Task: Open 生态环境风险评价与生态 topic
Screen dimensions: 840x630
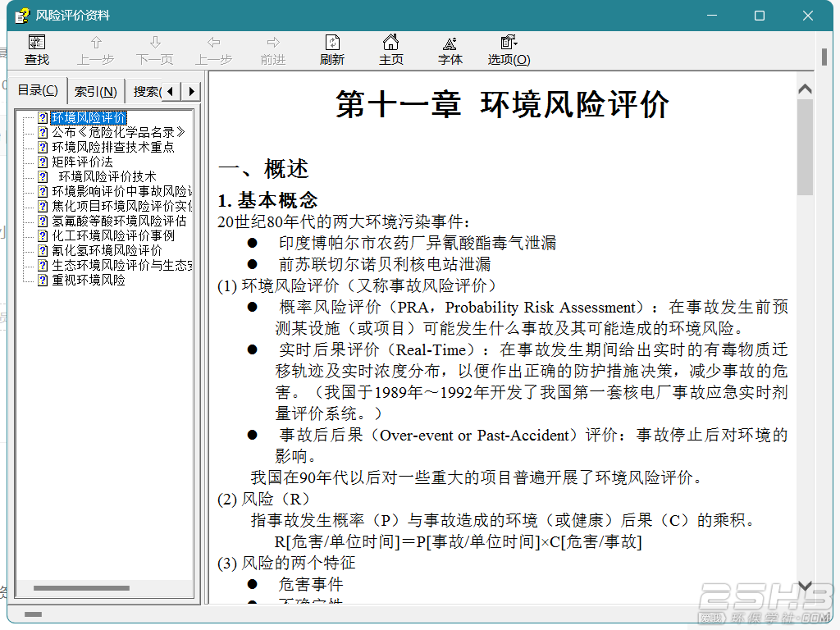Action: point(122,265)
